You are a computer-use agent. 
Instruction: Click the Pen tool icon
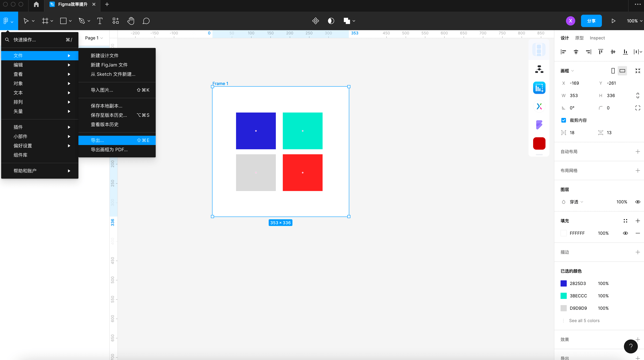coord(82,21)
